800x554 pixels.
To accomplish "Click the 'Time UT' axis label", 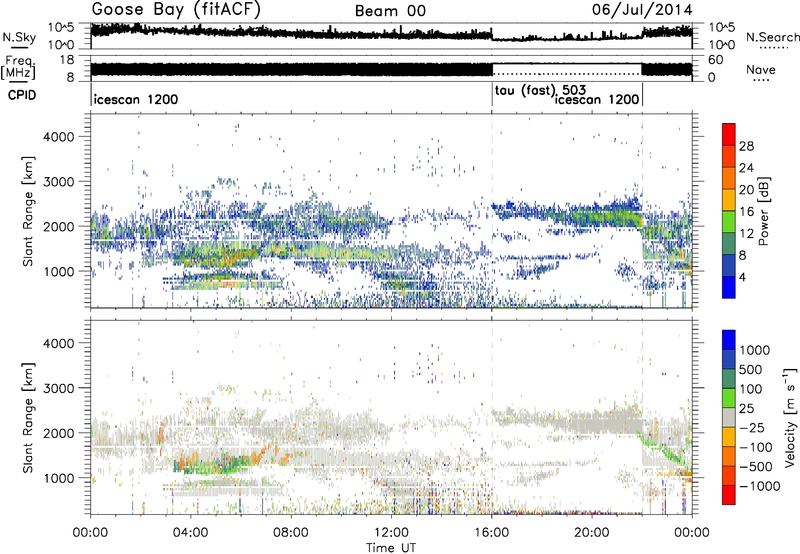I will [391, 547].
